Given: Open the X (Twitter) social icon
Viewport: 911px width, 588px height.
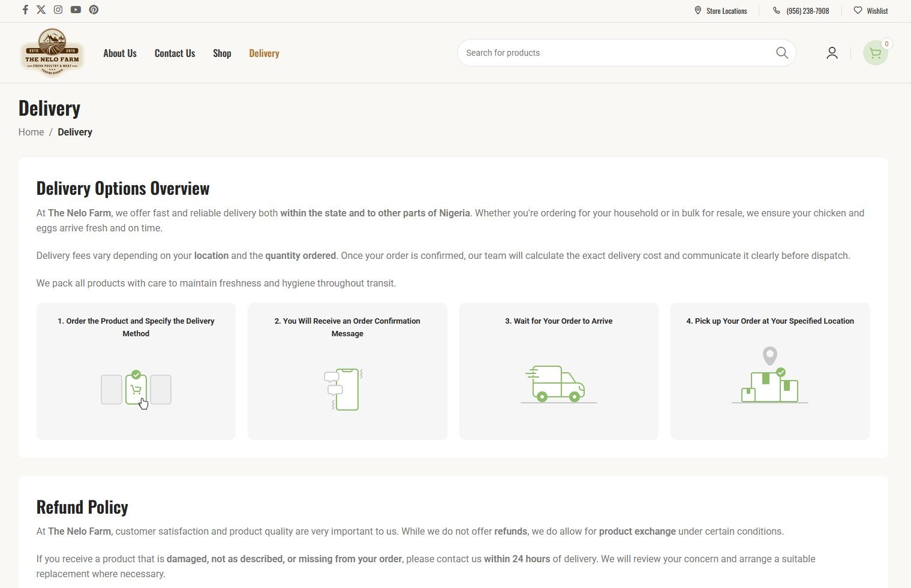Looking at the screenshot, I should tap(41, 10).
